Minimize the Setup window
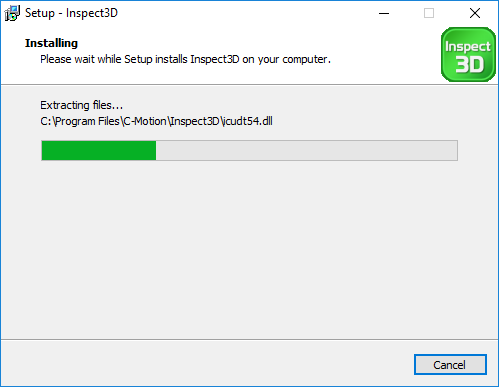Image resolution: width=499 pixels, height=387 pixels. pyautogui.click(x=384, y=13)
